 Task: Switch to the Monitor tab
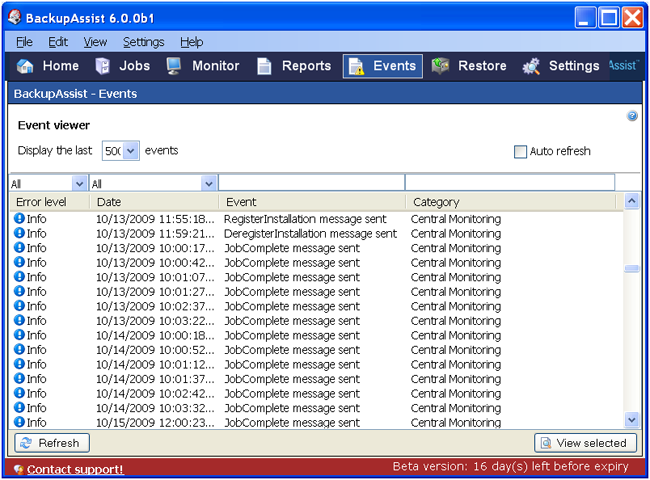click(x=203, y=66)
